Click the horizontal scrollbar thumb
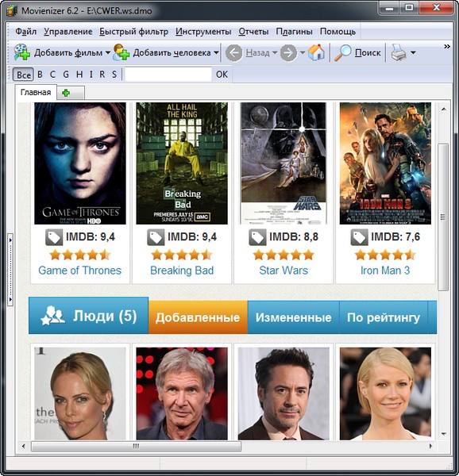The image size is (459, 476). [x=136, y=446]
